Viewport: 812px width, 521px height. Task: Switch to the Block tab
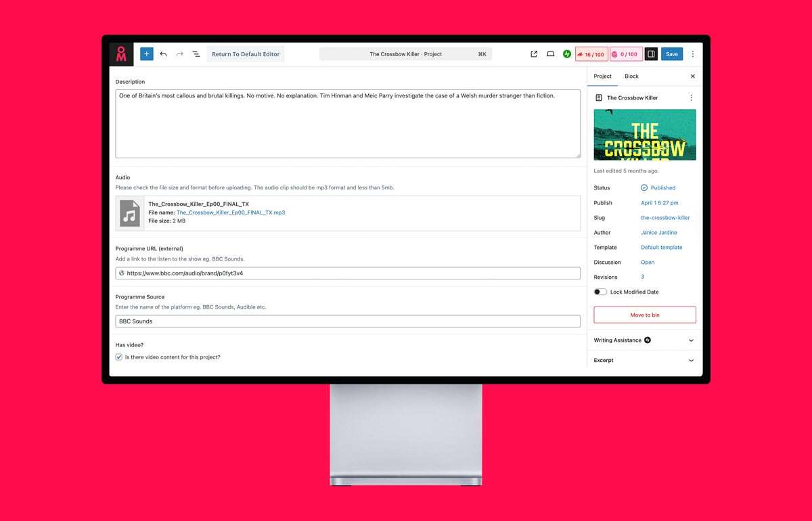[x=631, y=76]
